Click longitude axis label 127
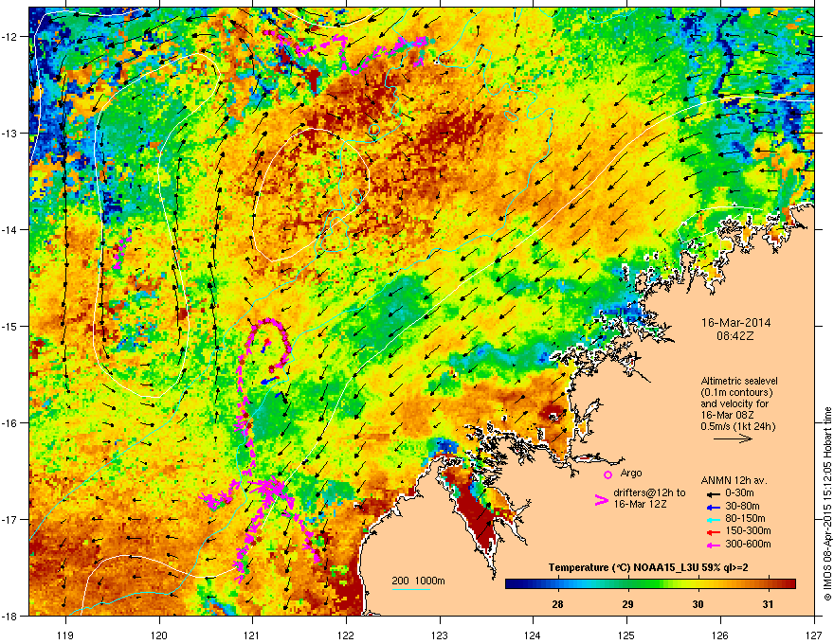834x644 pixels. (x=814, y=635)
